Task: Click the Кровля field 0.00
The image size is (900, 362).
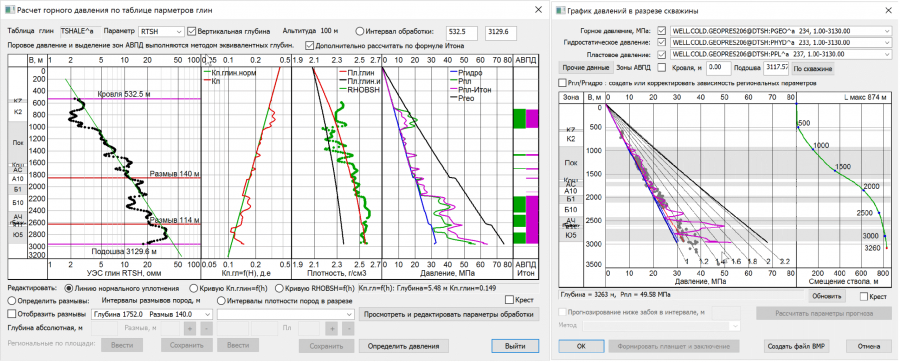Action: [x=718, y=68]
